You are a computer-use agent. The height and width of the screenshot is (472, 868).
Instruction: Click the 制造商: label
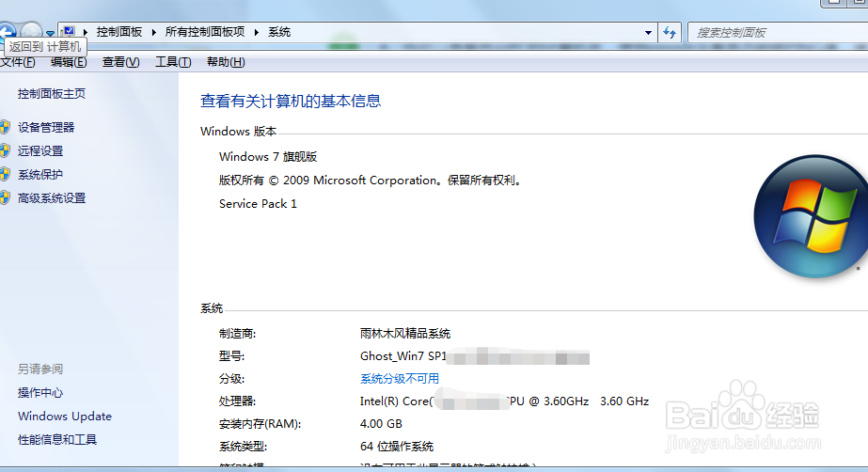coord(237,334)
